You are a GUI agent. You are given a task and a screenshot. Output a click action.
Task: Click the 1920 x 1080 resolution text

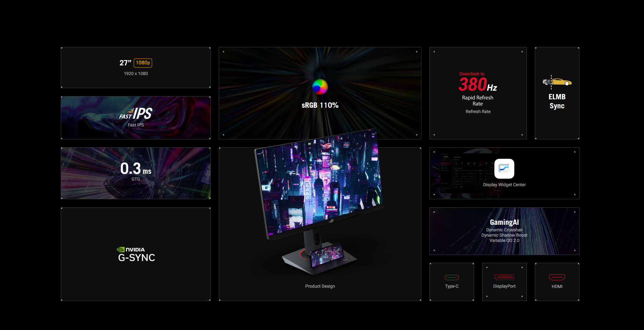pyautogui.click(x=136, y=73)
